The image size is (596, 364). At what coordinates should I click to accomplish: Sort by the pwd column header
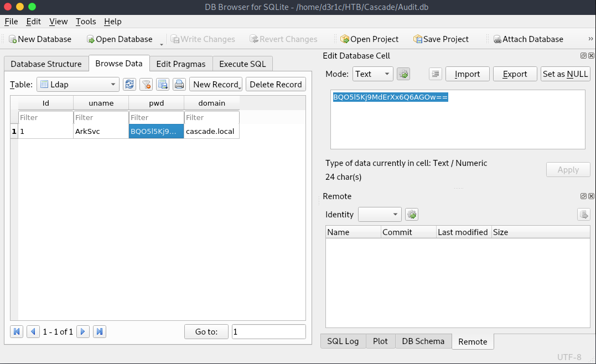(156, 103)
